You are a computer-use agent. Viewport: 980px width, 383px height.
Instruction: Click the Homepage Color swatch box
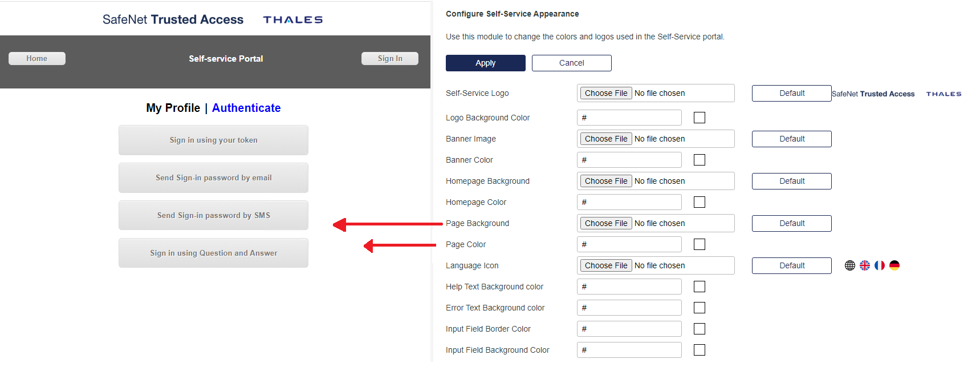click(700, 202)
